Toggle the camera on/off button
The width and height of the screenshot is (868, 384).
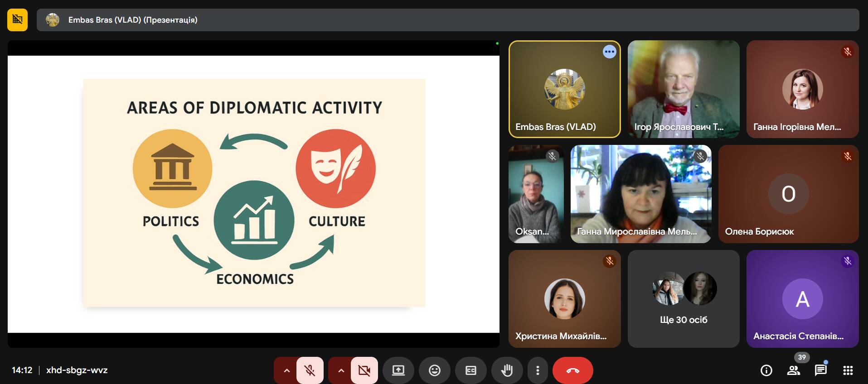364,370
